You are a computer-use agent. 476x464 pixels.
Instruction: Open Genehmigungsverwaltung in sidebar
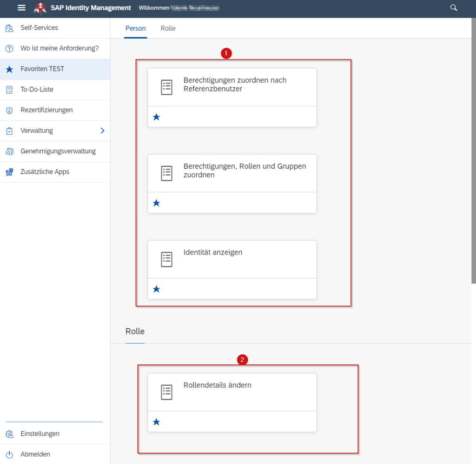click(x=55, y=151)
